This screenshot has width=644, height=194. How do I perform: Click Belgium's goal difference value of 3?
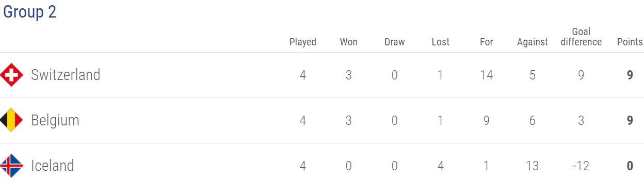click(582, 121)
